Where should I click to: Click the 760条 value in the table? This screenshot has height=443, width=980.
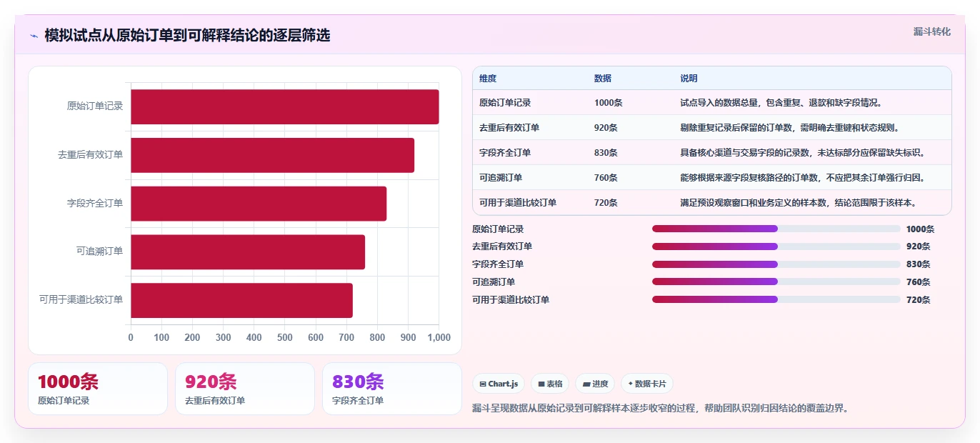(606, 178)
